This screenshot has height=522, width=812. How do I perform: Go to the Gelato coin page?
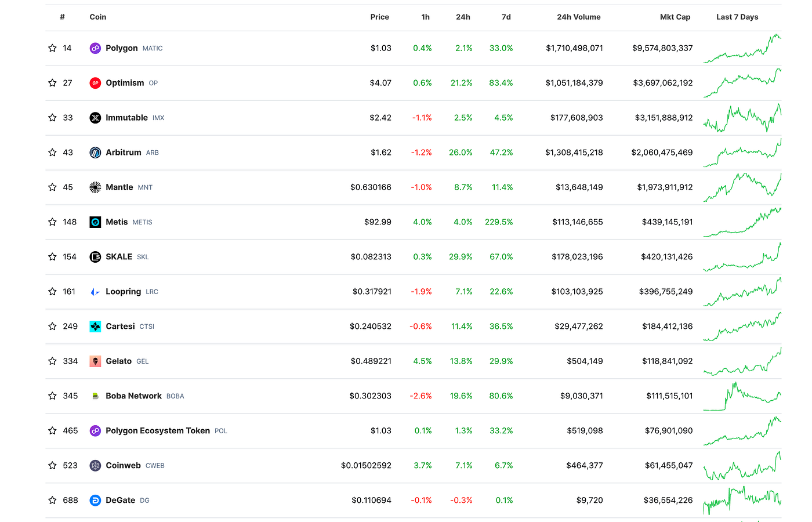tap(119, 361)
